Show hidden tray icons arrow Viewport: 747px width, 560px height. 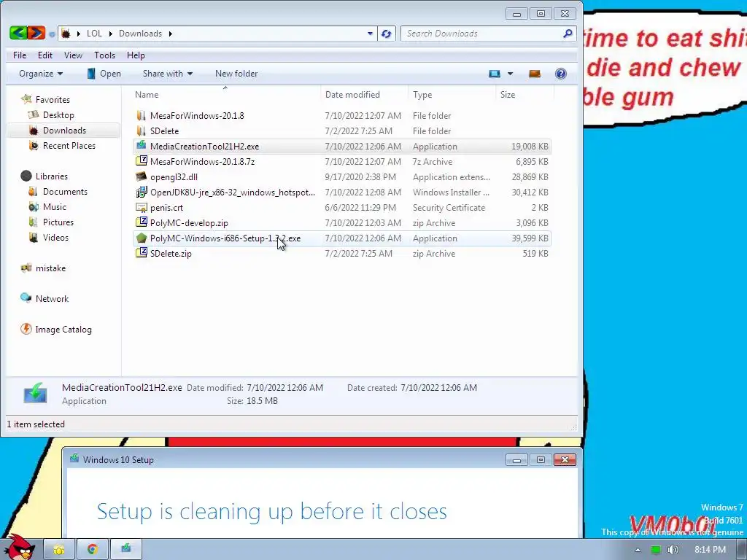click(x=638, y=550)
